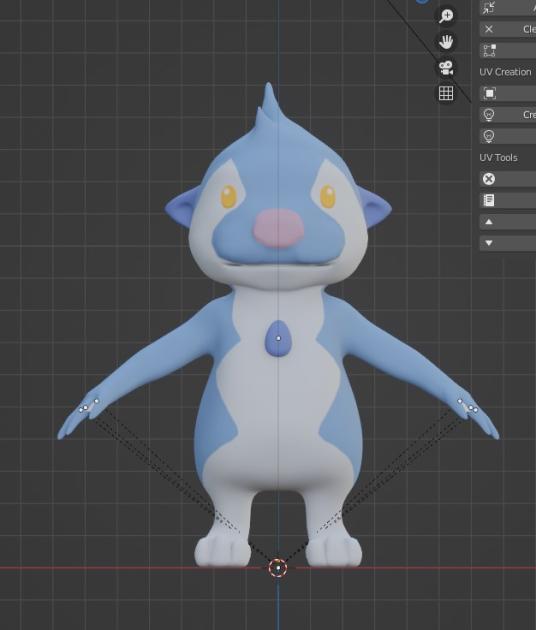
Task: Click the UV Creation section label
Action: pos(505,72)
